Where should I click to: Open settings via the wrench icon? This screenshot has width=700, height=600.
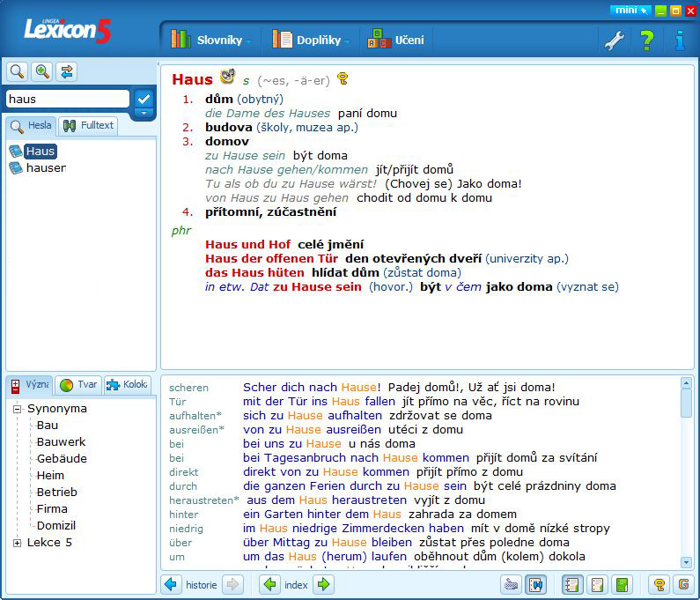tap(612, 40)
